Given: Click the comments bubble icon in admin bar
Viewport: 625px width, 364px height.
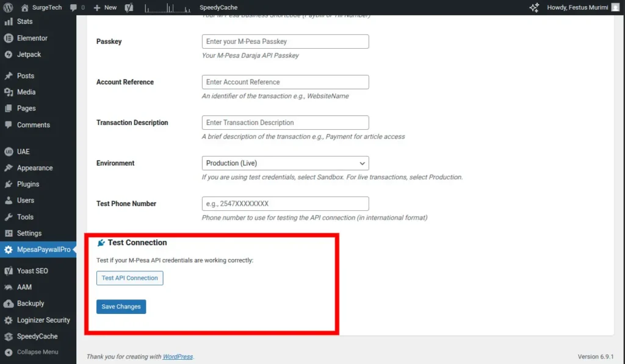Looking at the screenshot, I should (77, 7).
